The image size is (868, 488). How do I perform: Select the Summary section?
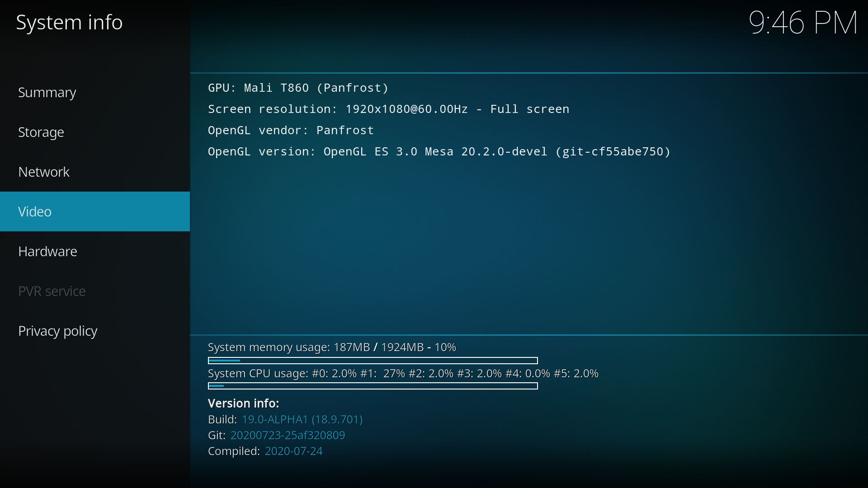coord(47,92)
